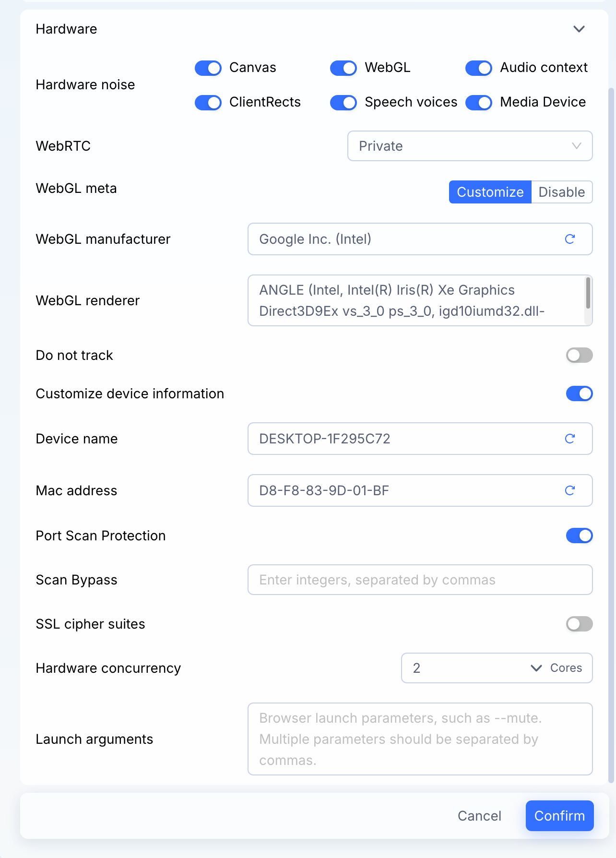Open the WebRTC Private dropdown
Viewport: 616px width, 858px height.
pos(470,146)
